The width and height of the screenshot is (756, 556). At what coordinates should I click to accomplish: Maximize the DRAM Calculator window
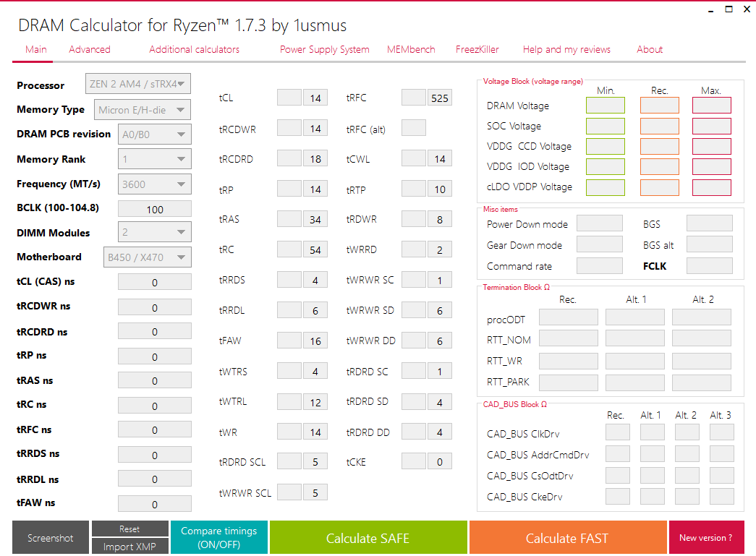pos(729,9)
